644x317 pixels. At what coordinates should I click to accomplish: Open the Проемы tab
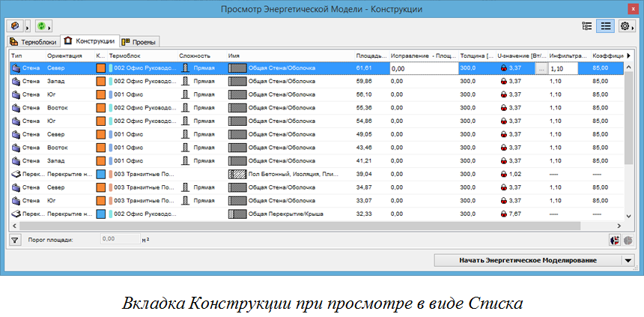pyautogui.click(x=139, y=41)
